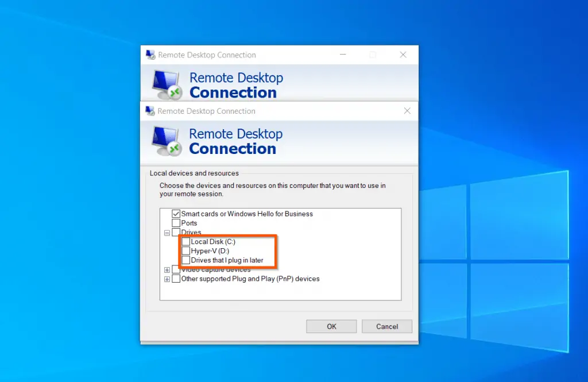Enable Local Disk (C:) redirection
This screenshot has width=588, height=382.
pyautogui.click(x=185, y=241)
